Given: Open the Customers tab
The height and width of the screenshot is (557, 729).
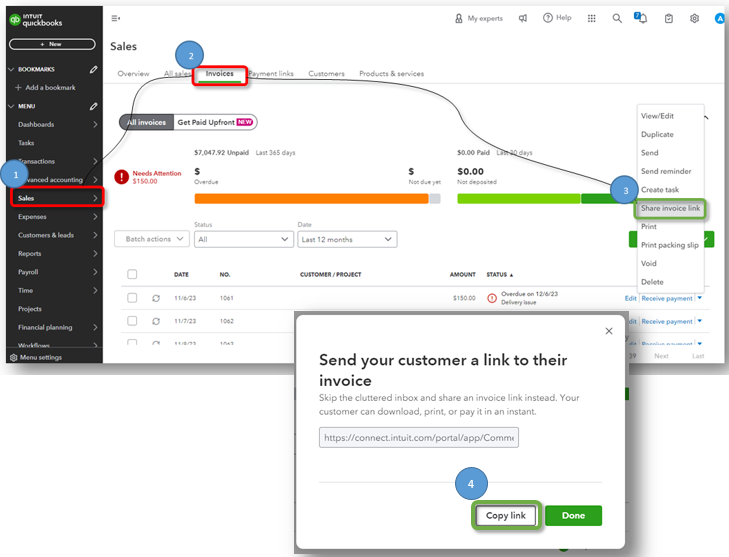Looking at the screenshot, I should [x=326, y=73].
